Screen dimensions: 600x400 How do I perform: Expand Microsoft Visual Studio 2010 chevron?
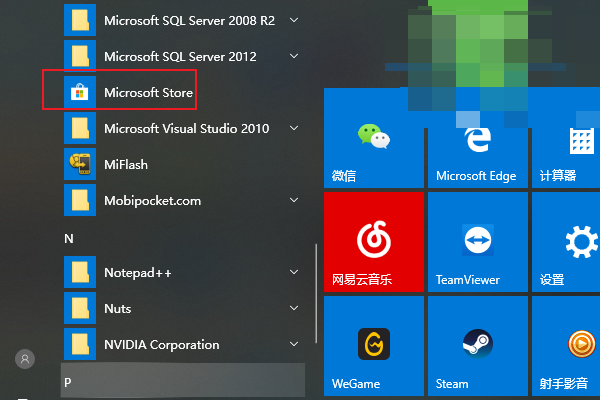294,128
